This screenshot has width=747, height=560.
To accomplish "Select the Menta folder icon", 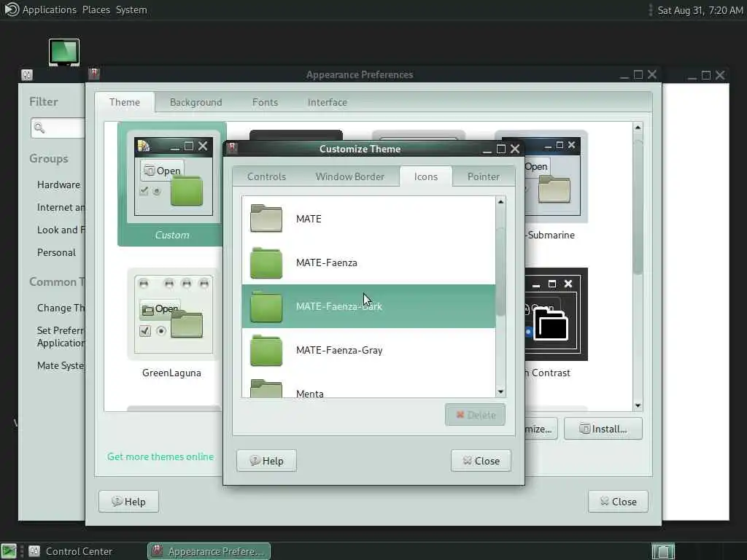I will [266, 388].
